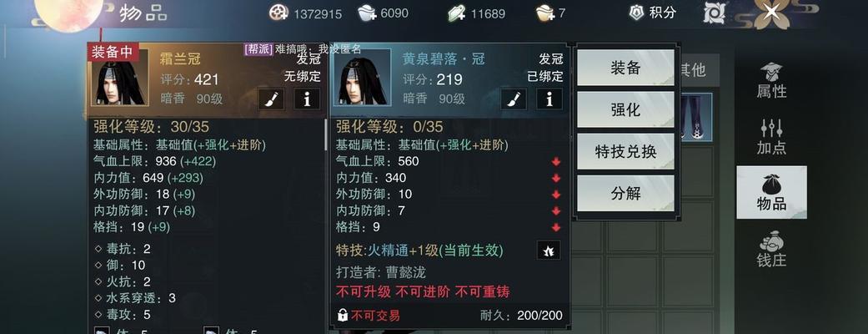This screenshot has width=868, height=334.
Task: Open info icon on 霜兰冠 card
Action: pyautogui.click(x=307, y=99)
